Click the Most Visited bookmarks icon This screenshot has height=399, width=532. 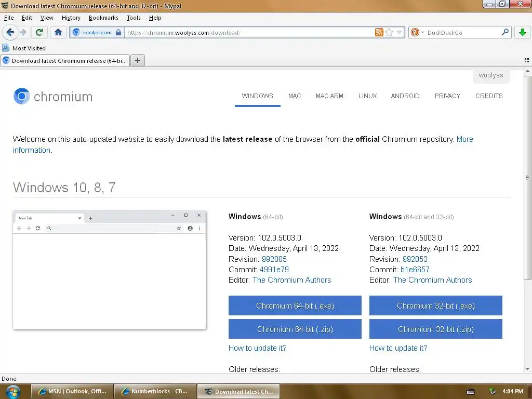tap(6, 48)
